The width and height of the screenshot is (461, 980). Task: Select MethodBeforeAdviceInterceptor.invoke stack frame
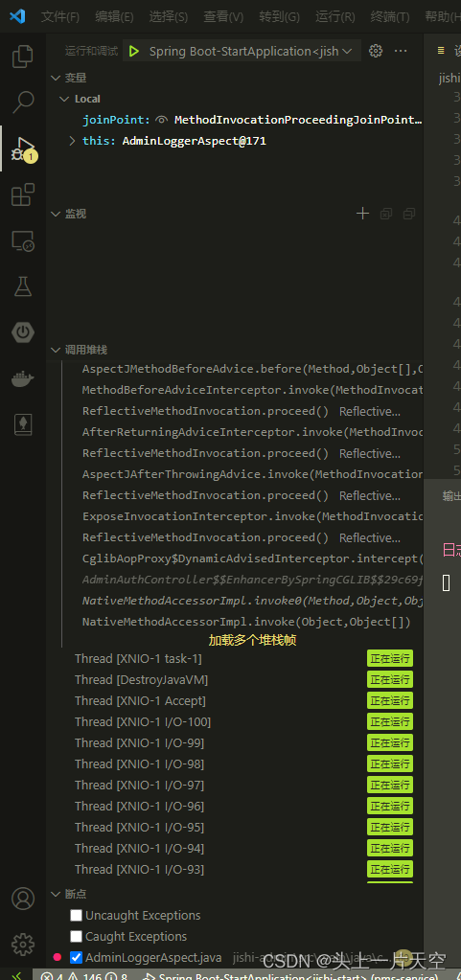253,390
